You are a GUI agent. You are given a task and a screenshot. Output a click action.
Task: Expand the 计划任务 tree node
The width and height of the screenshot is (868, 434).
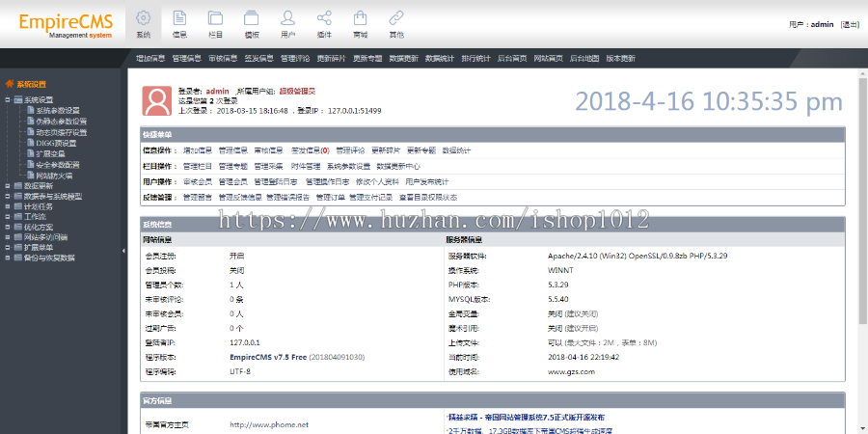pos(8,206)
